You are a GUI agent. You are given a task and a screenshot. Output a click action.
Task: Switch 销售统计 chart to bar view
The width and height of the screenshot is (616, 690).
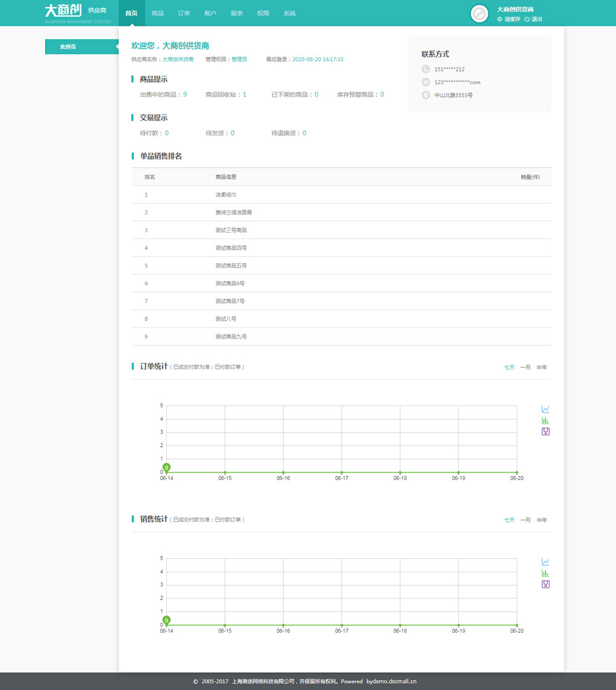[545, 573]
